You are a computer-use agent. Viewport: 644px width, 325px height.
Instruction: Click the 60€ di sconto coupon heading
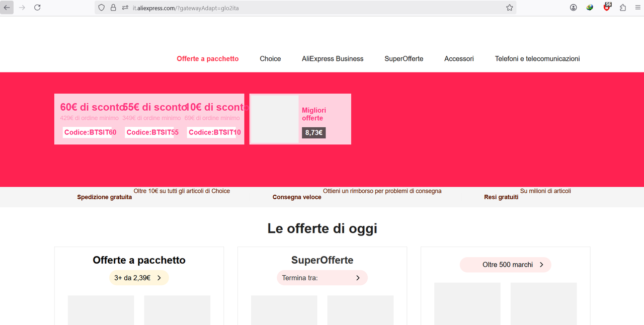click(x=93, y=107)
